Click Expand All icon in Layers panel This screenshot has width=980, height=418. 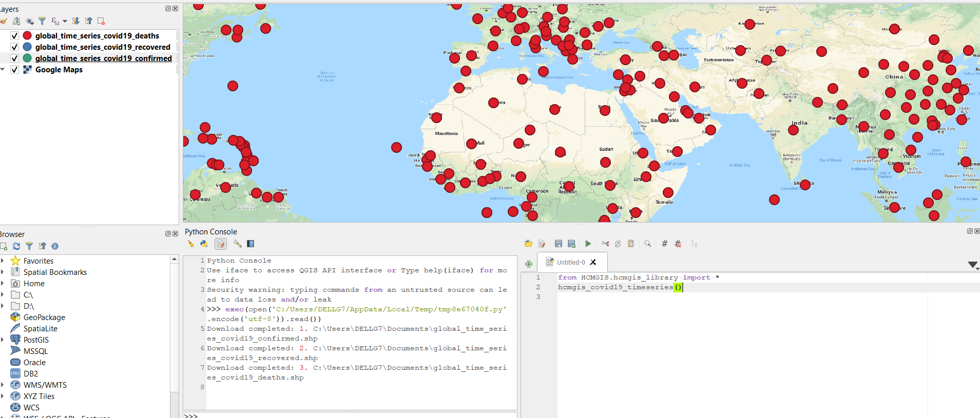75,21
